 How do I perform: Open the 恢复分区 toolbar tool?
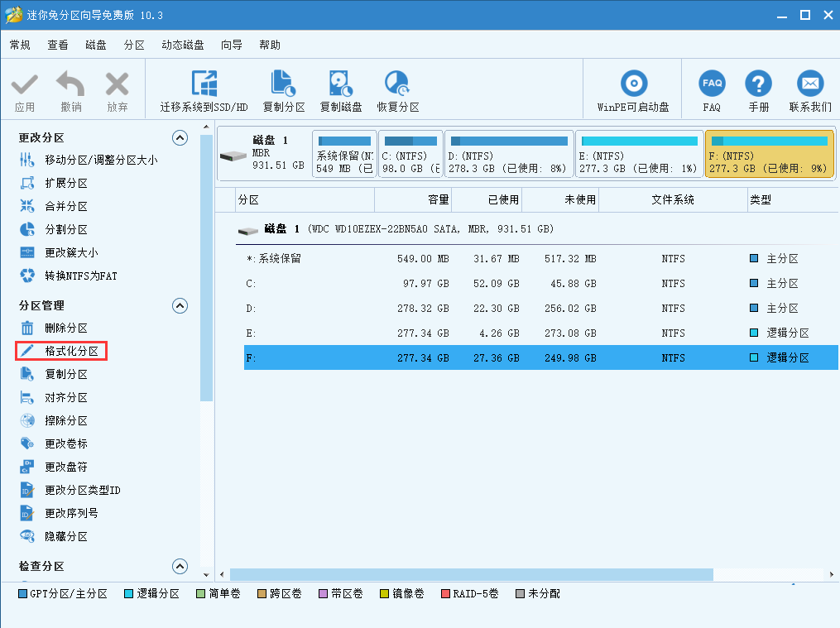point(398,91)
